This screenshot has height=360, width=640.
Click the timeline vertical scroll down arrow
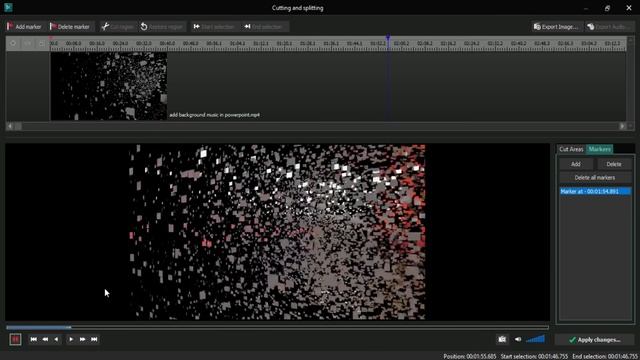[631, 127]
